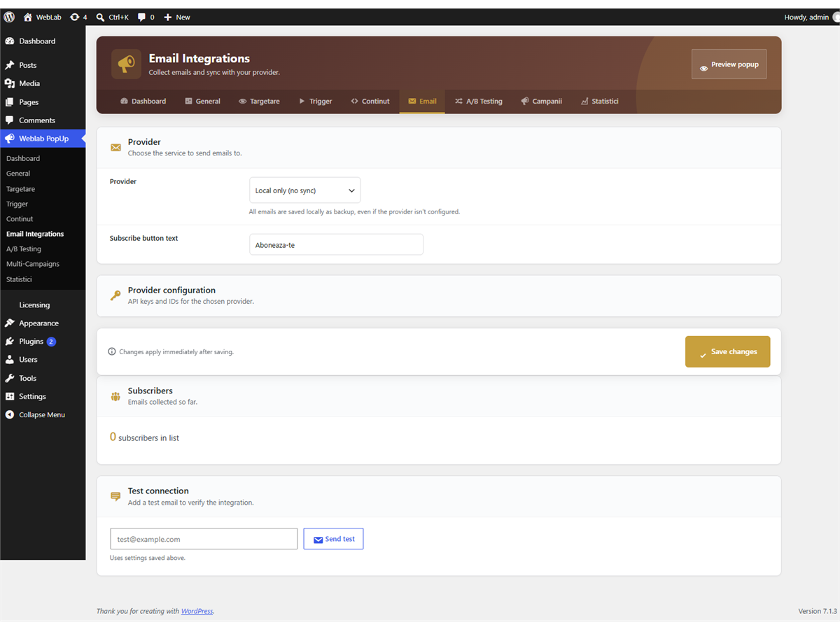Select the Weblab PopUp menu item
The height and width of the screenshot is (630, 840).
pos(43,139)
